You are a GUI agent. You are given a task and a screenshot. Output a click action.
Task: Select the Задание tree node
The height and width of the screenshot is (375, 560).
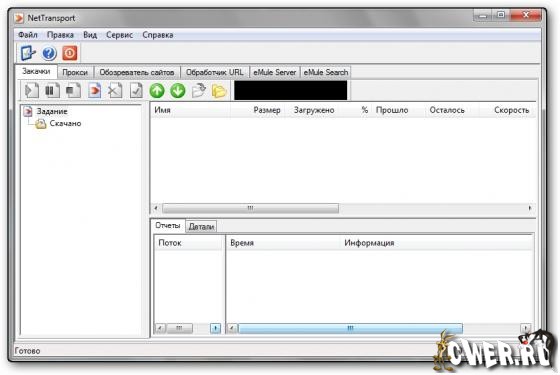(52, 111)
